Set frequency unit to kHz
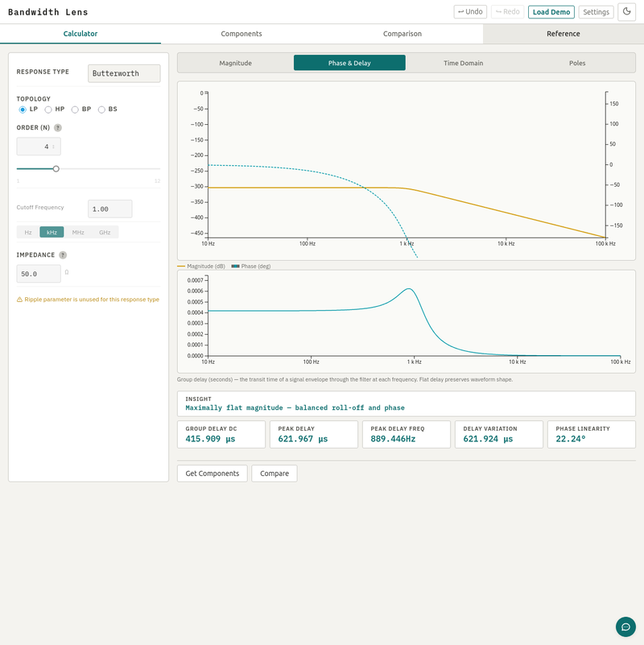The image size is (644, 645). click(52, 232)
